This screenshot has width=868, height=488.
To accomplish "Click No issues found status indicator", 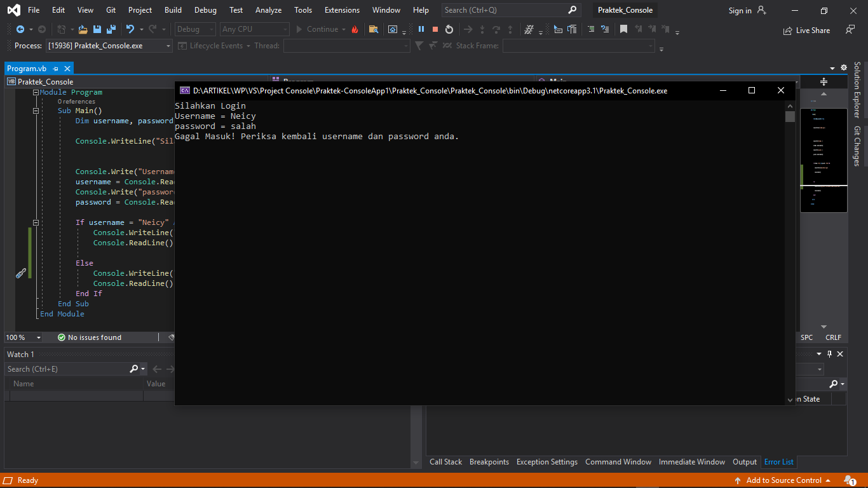I will (x=89, y=337).
